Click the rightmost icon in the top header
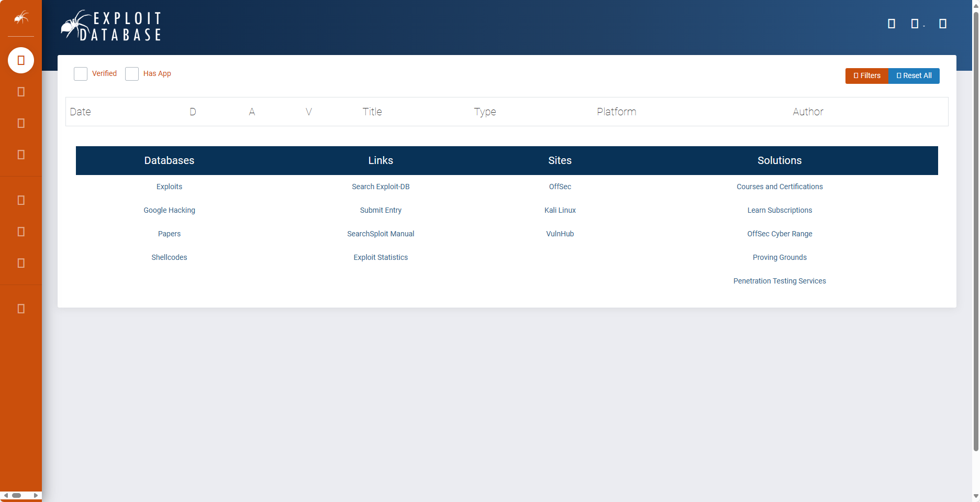Image resolution: width=980 pixels, height=502 pixels. click(x=943, y=24)
